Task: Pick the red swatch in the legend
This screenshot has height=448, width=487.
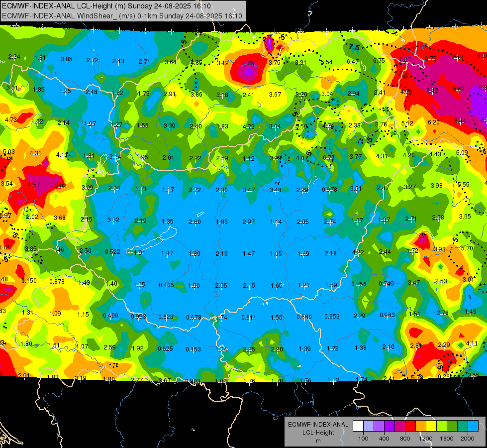Action: pyautogui.click(x=410, y=426)
